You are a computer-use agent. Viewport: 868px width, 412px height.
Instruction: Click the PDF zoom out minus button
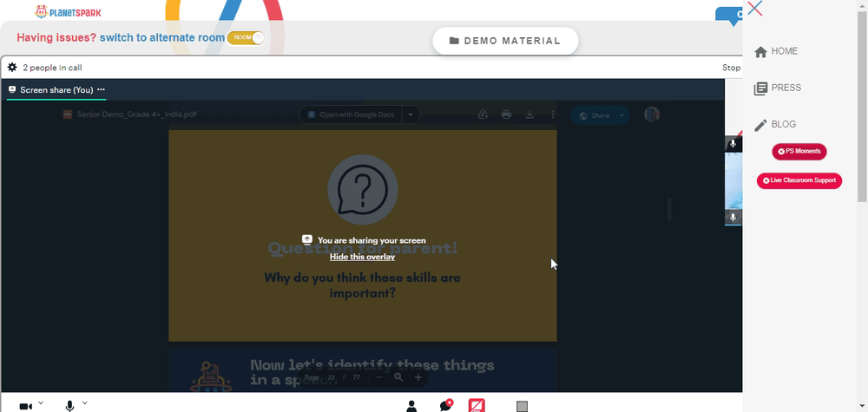tap(379, 377)
